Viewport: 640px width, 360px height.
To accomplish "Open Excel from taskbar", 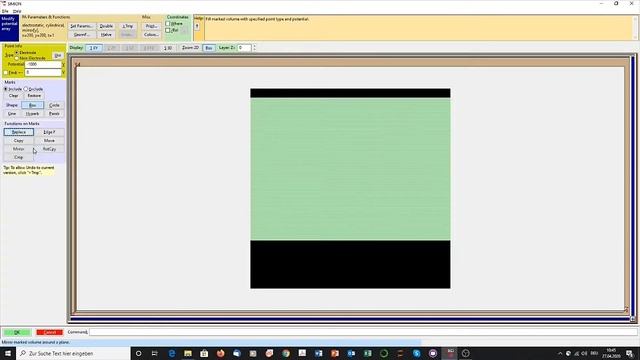I will pos(367,353).
